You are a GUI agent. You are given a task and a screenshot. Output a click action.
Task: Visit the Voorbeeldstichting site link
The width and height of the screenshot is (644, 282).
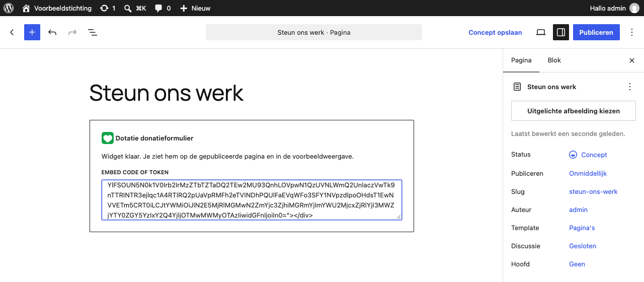coord(57,8)
